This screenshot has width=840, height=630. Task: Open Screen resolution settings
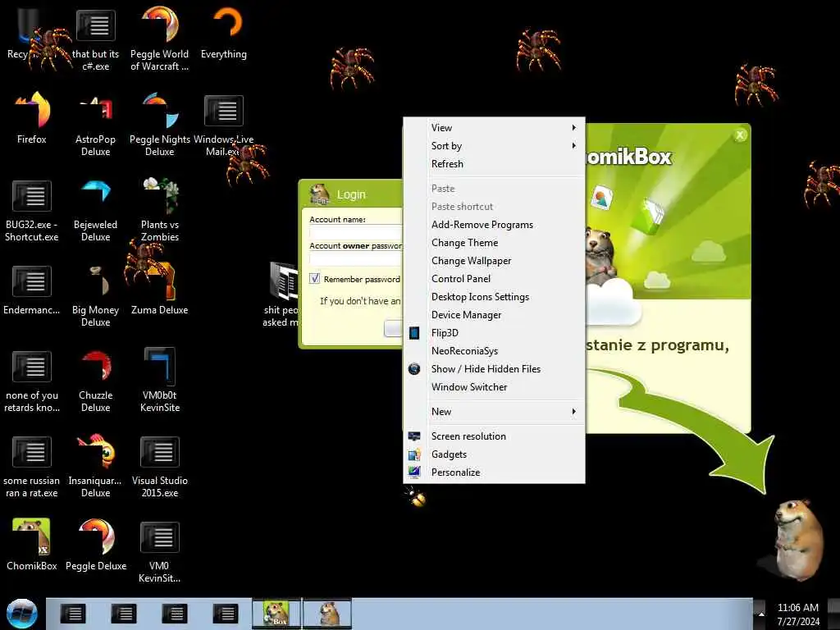click(x=494, y=436)
